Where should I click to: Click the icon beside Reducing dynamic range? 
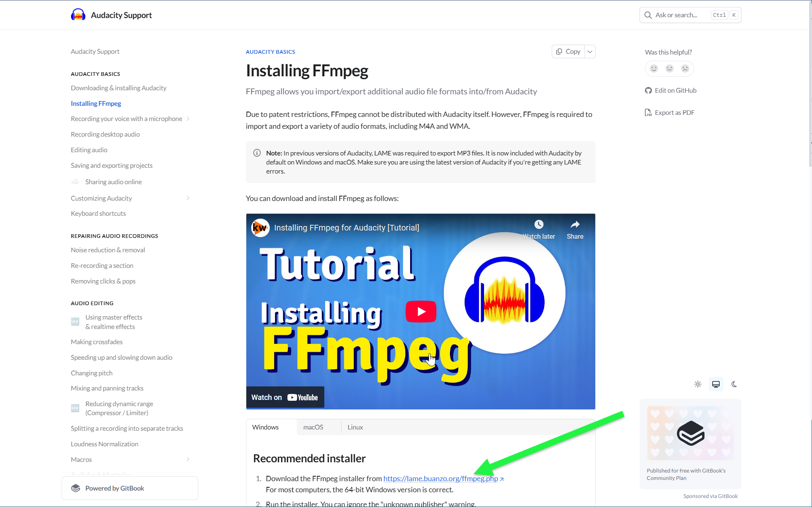(x=75, y=408)
